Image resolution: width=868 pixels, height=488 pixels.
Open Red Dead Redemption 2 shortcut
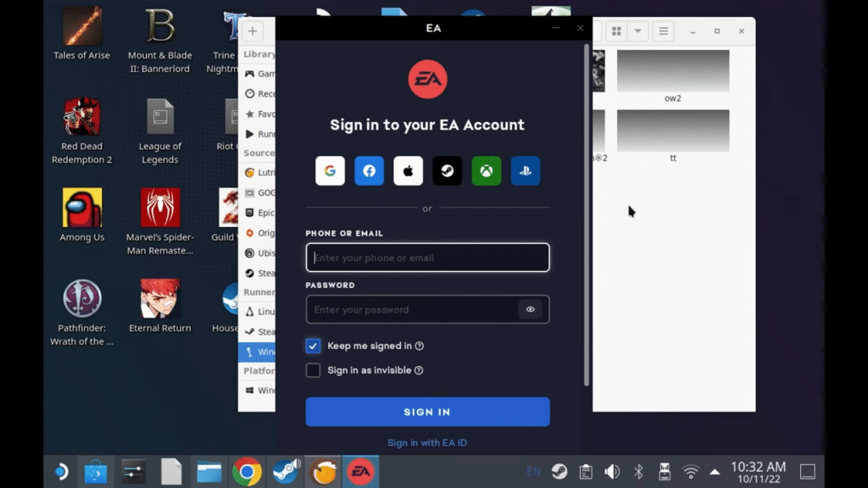click(x=82, y=130)
